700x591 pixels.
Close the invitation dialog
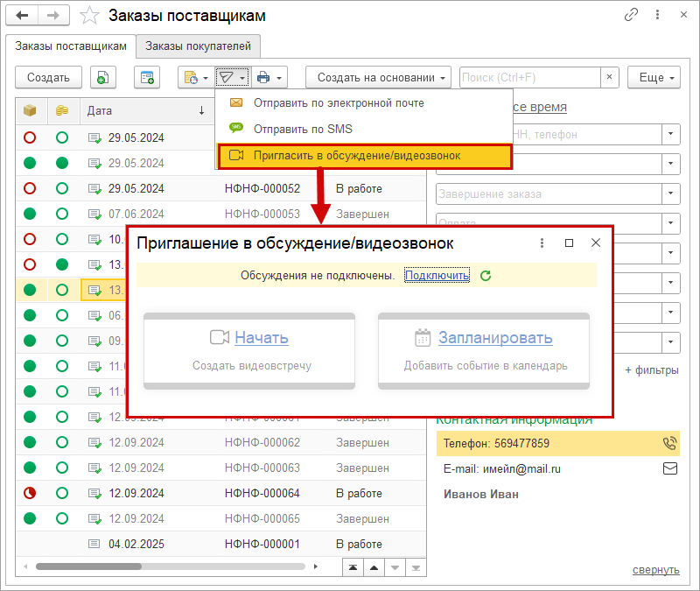coord(596,243)
